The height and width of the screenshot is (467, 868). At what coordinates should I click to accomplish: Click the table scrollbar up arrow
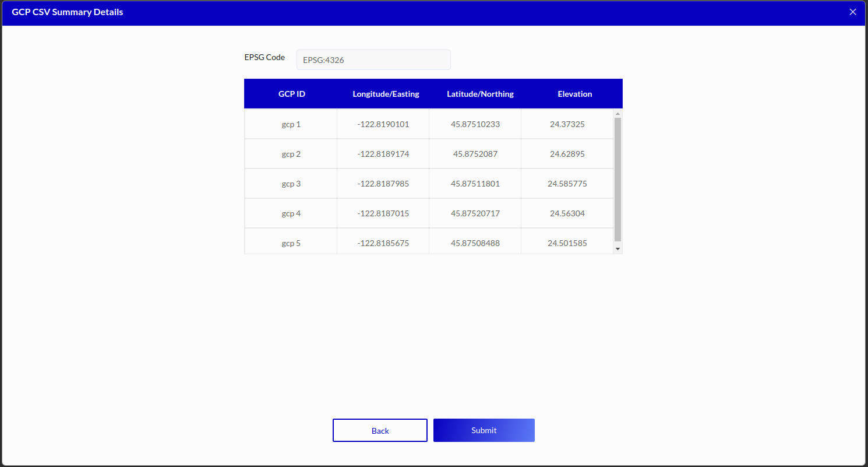[618, 114]
